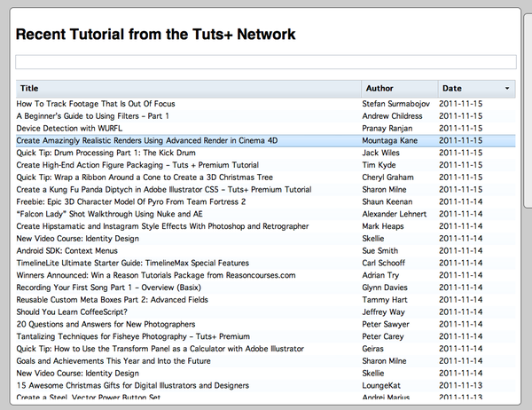Select "TimelineLite Ultimate Starter Guide" row
The width and height of the screenshot is (532, 410).
[266, 263]
